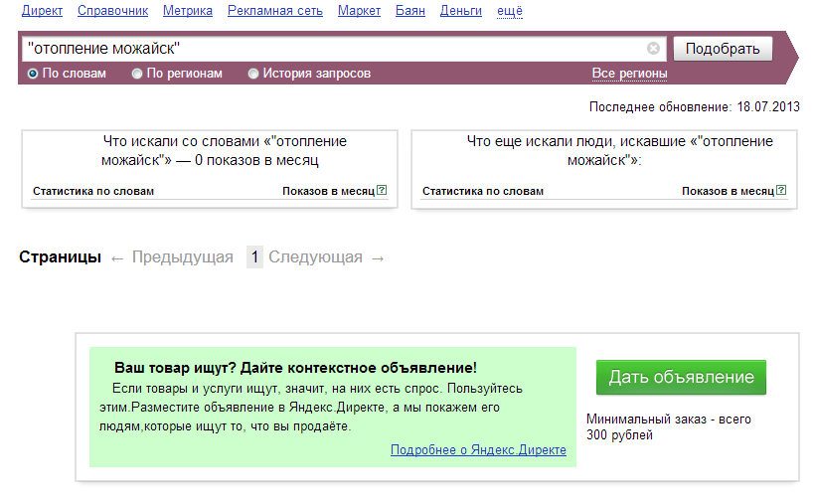
Task: Select the 'По словам' radio button
Action: tap(33, 74)
